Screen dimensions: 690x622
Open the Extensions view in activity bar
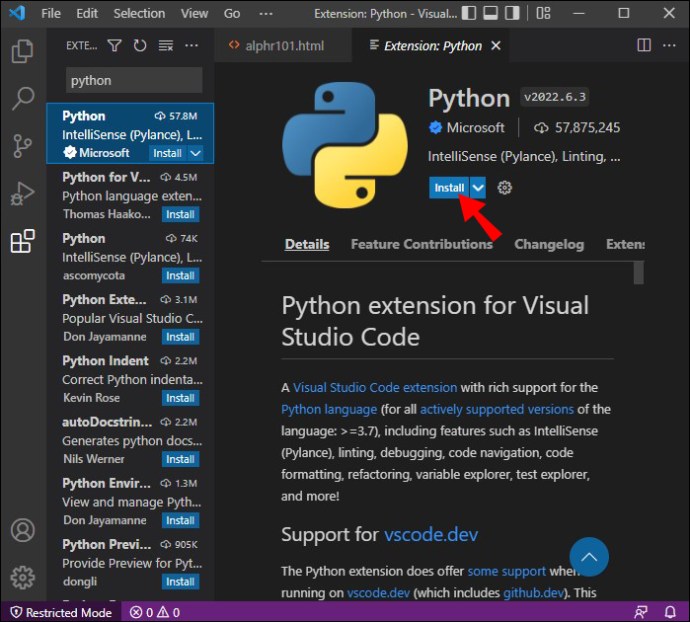click(22, 241)
